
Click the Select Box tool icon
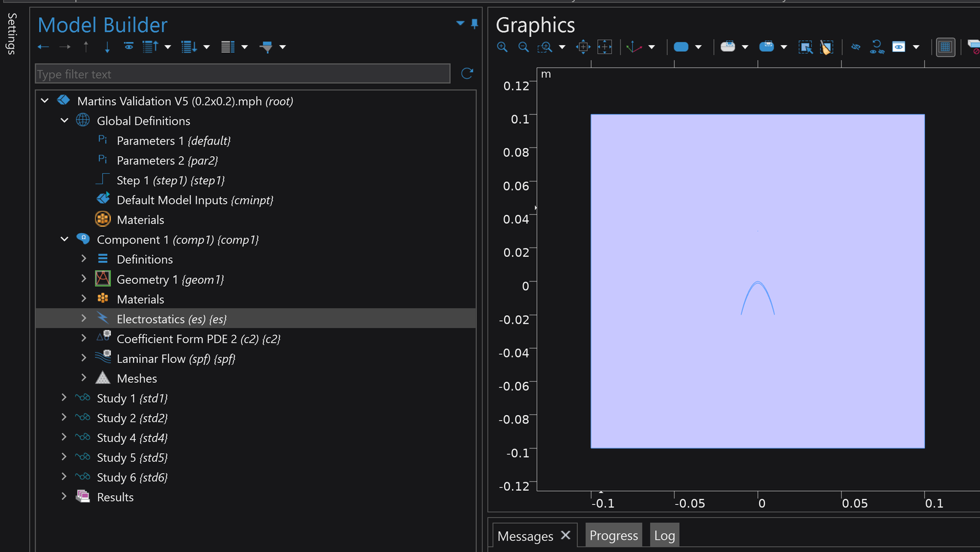coord(805,47)
